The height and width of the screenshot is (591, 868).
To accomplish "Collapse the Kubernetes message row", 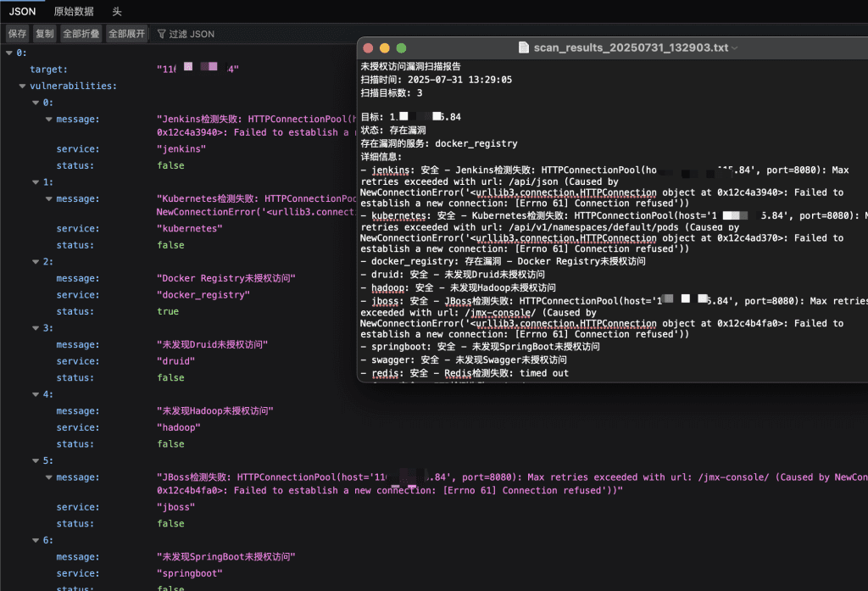I will click(x=48, y=198).
